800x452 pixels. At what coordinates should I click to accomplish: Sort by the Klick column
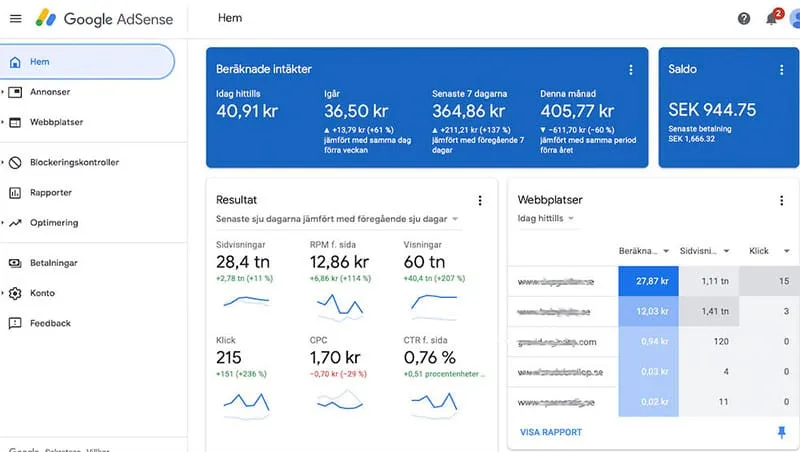[x=764, y=251]
